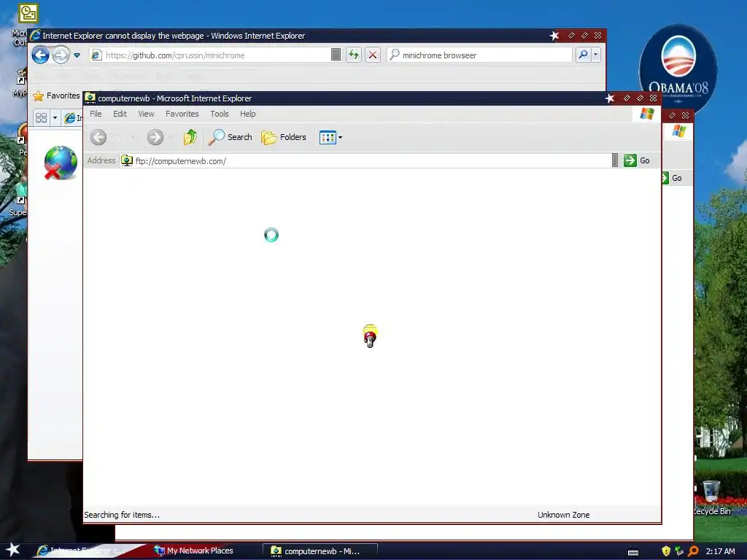
Task: Open the Search pane in computernewb window
Action: 230,137
